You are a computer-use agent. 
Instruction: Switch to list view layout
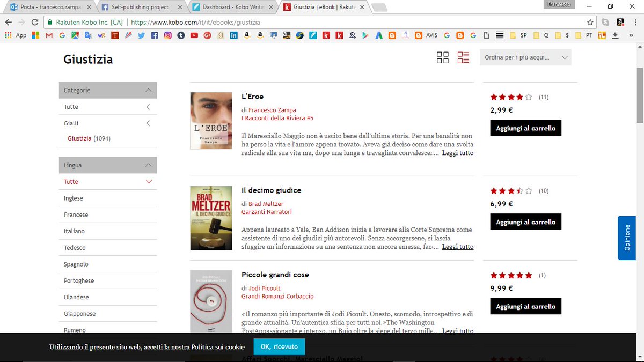pyautogui.click(x=463, y=57)
